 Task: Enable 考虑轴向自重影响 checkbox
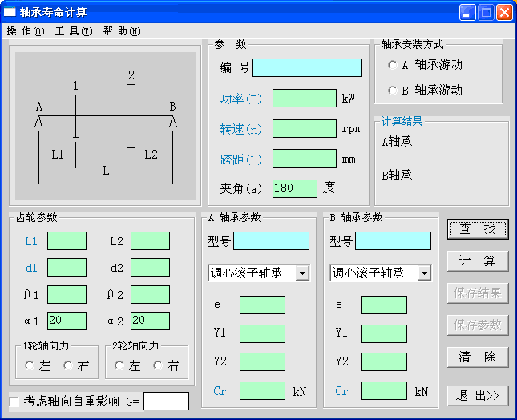click(x=14, y=401)
